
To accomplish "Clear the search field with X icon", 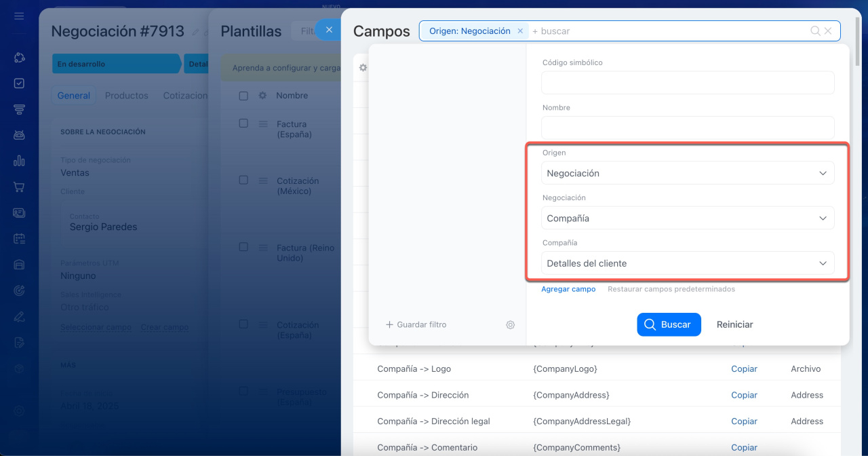I will (x=828, y=31).
